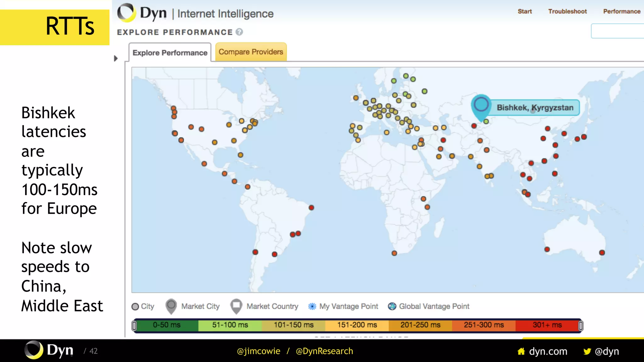Grab the right latency range slider handle
The image size is (644, 362).
(x=580, y=326)
